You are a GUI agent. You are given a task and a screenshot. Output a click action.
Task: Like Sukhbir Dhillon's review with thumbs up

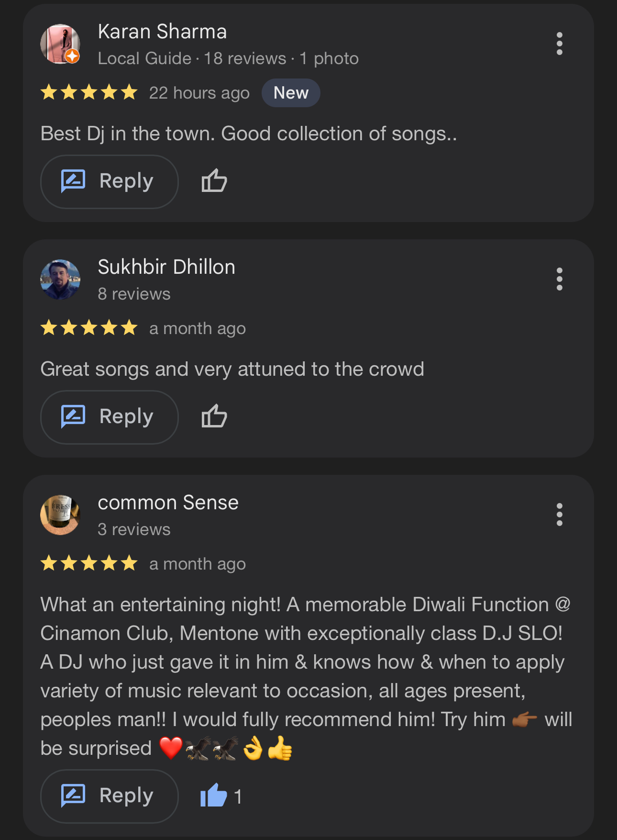[x=214, y=416]
